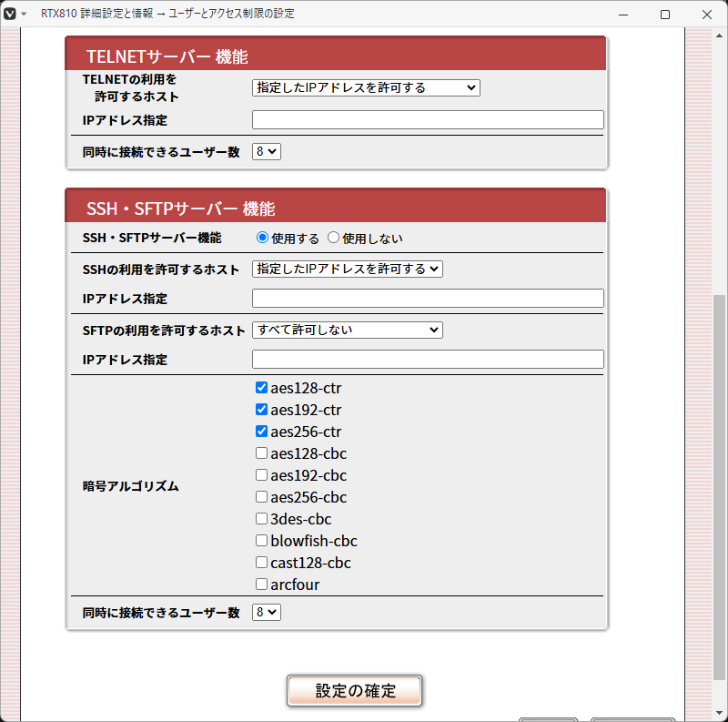728x722 pixels.
Task: Click the TELNET IP address input field
Action: coord(428,119)
